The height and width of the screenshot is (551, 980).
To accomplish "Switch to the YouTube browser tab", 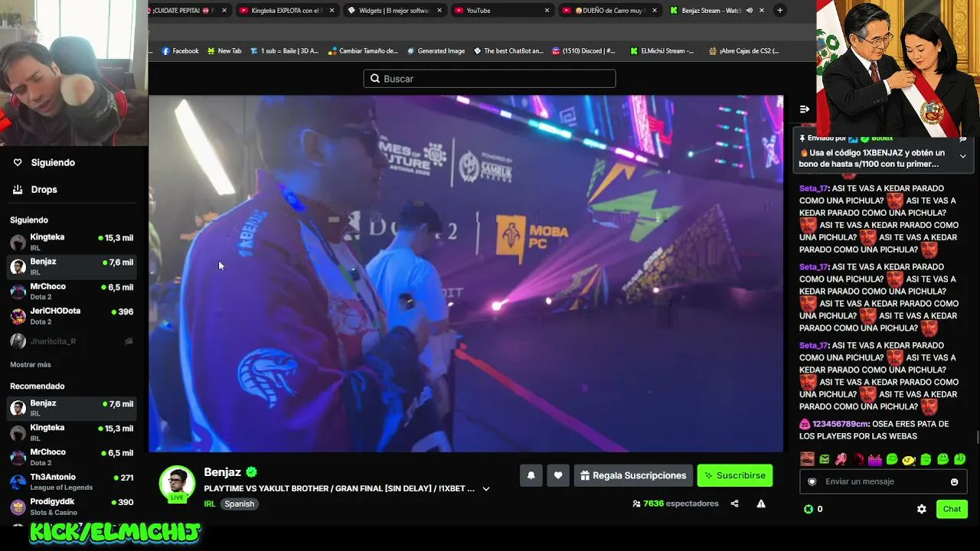I will coord(502,11).
